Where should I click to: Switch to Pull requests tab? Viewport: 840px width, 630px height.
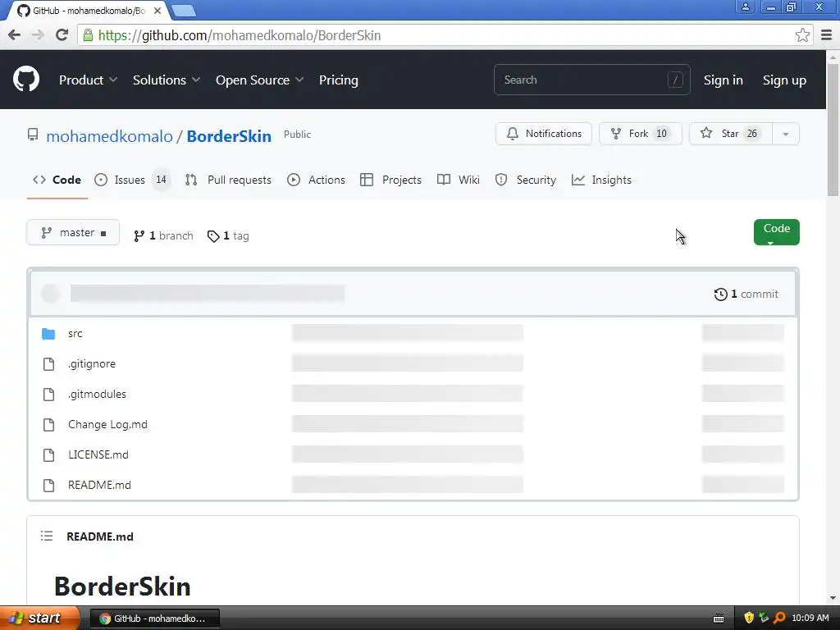point(228,180)
